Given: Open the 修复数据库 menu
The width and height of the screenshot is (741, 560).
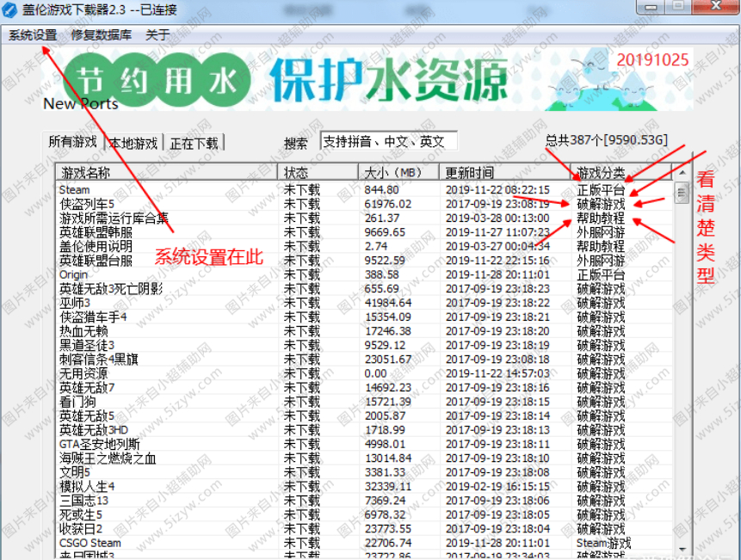Looking at the screenshot, I should pyautogui.click(x=102, y=35).
